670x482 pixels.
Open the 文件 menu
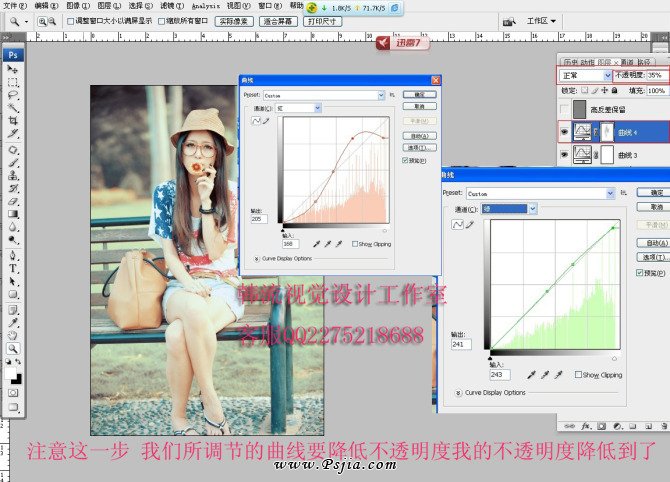[15, 6]
